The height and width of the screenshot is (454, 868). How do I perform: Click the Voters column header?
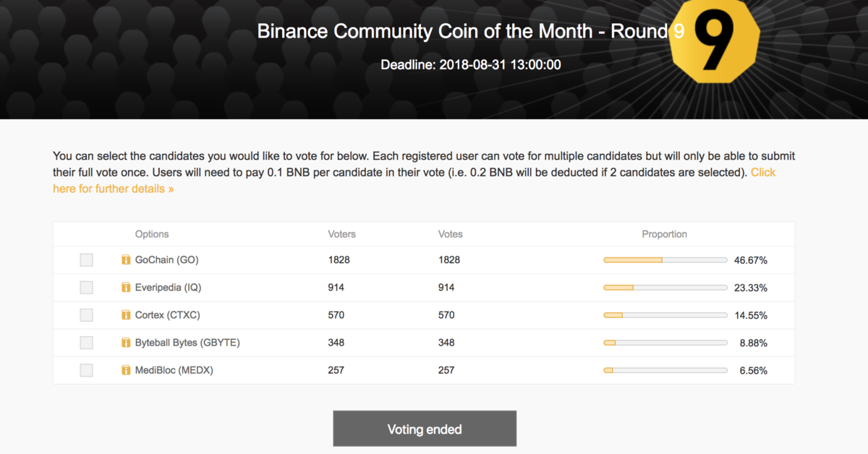point(341,234)
